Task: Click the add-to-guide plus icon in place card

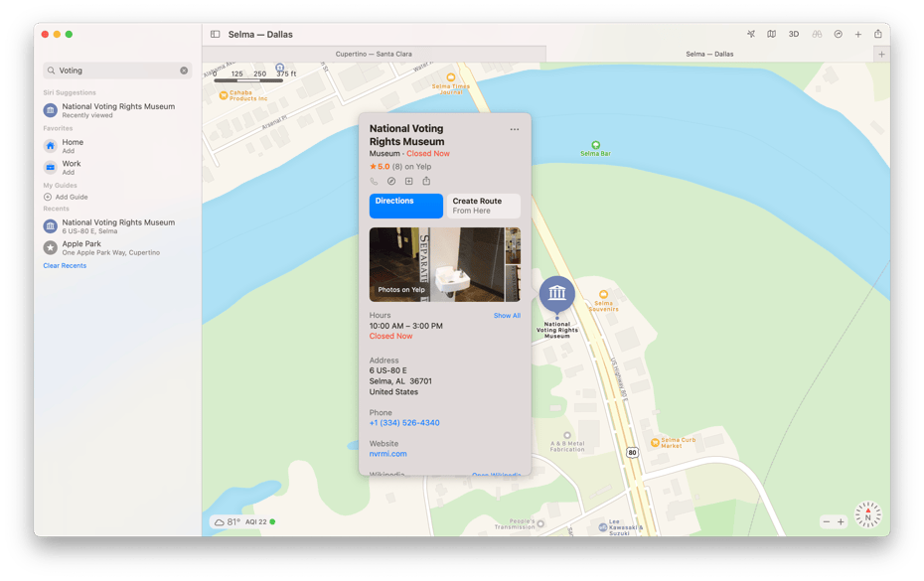Action: click(409, 181)
